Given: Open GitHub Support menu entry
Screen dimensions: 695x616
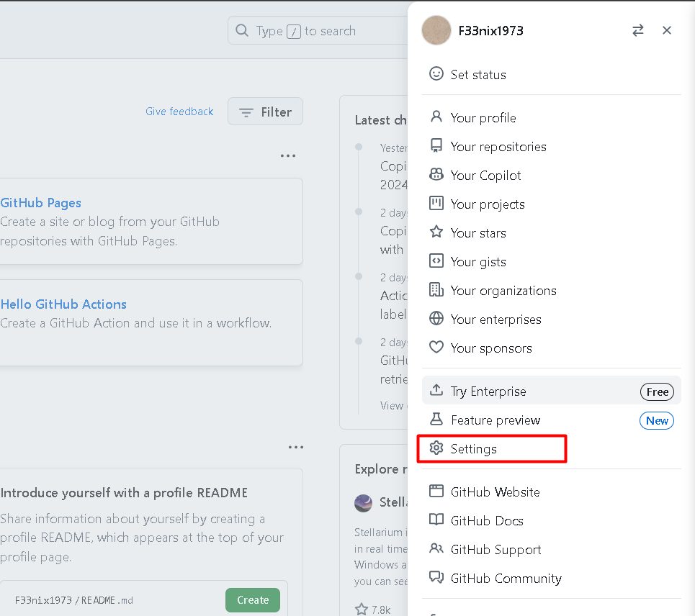Looking at the screenshot, I should pos(552,549).
